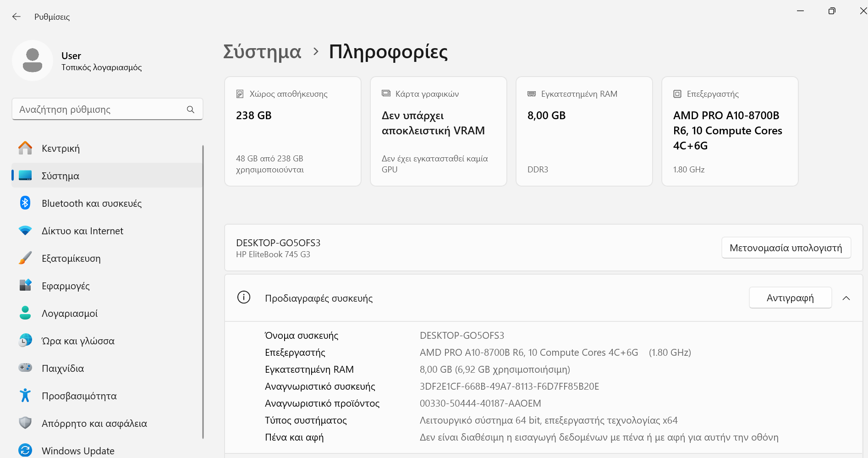Image resolution: width=868 pixels, height=458 pixels.
Task: Click the Bluetooth icon in sidebar
Action: pyautogui.click(x=25, y=203)
